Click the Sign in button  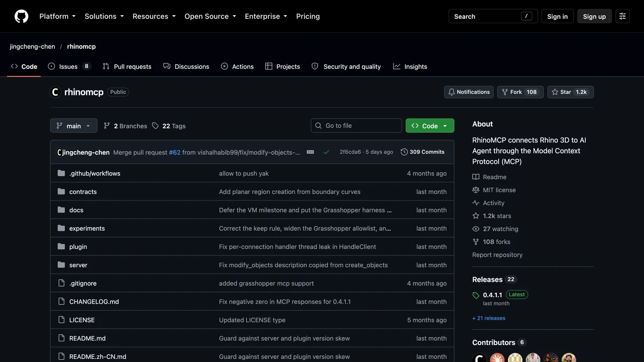click(x=557, y=16)
